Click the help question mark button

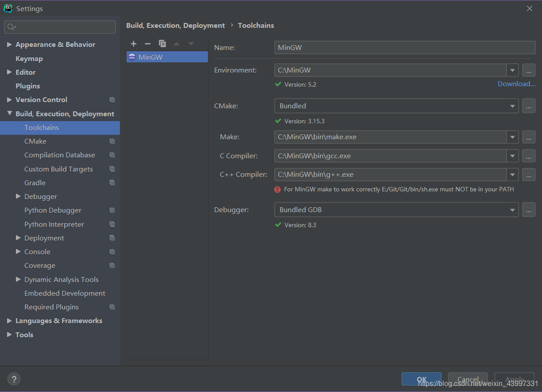14,379
